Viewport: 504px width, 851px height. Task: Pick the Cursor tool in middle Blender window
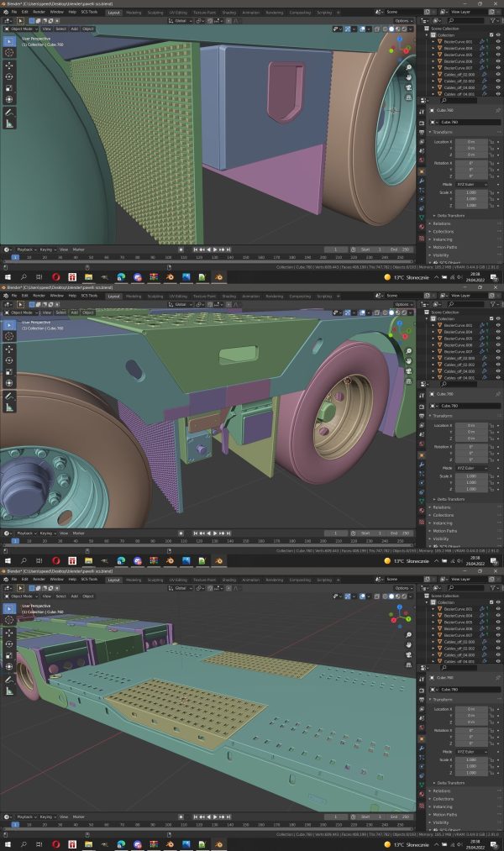pyautogui.click(x=9, y=336)
